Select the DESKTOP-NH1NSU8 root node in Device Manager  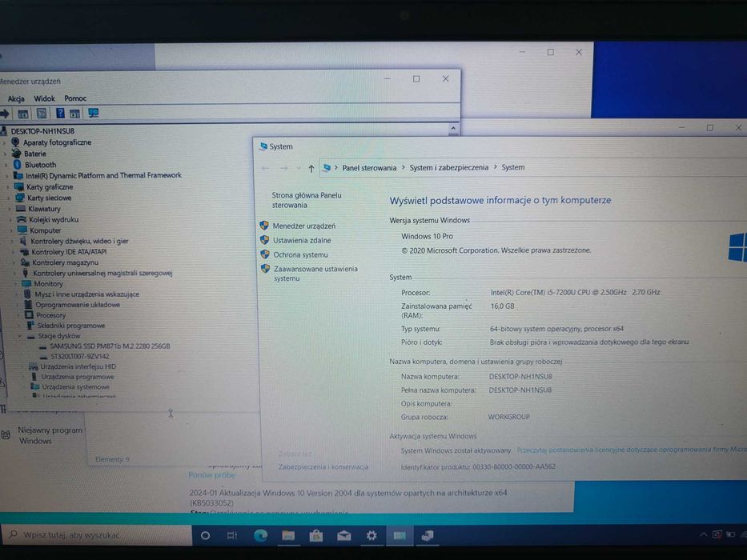42,131
